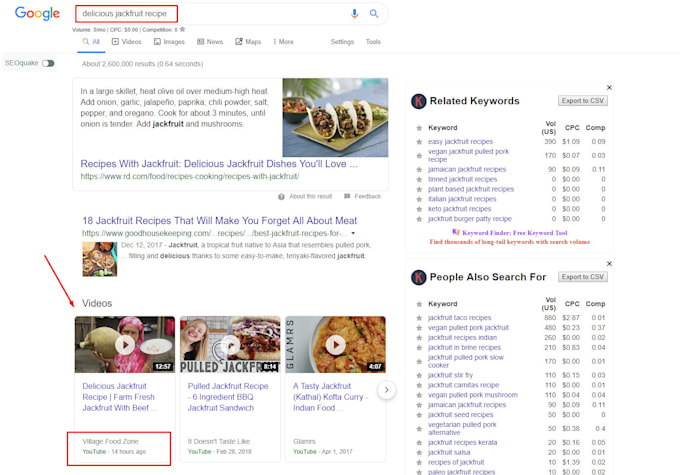Click the blue search magnifier icon
680x475 pixels.
click(x=374, y=14)
